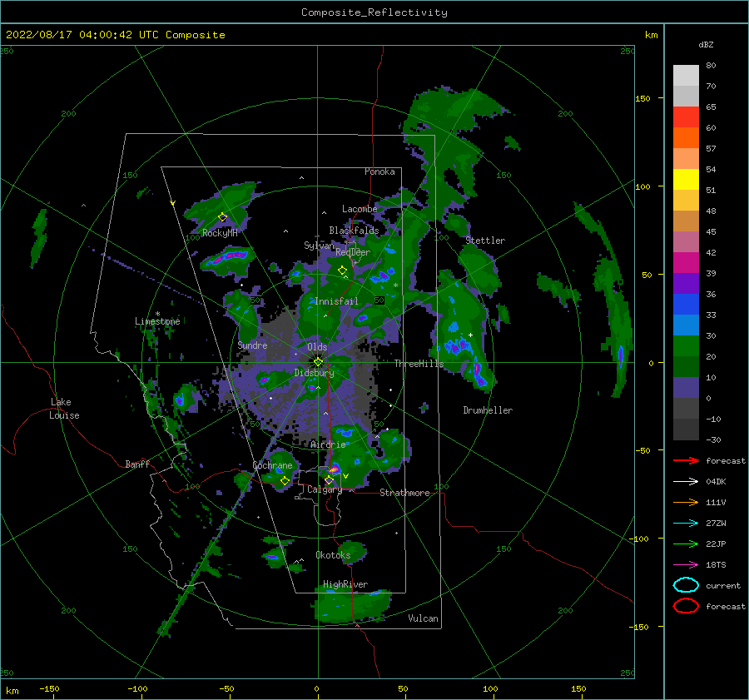Click the Airdrie town label
Viewport: 749px width, 700px height.
[328, 444]
